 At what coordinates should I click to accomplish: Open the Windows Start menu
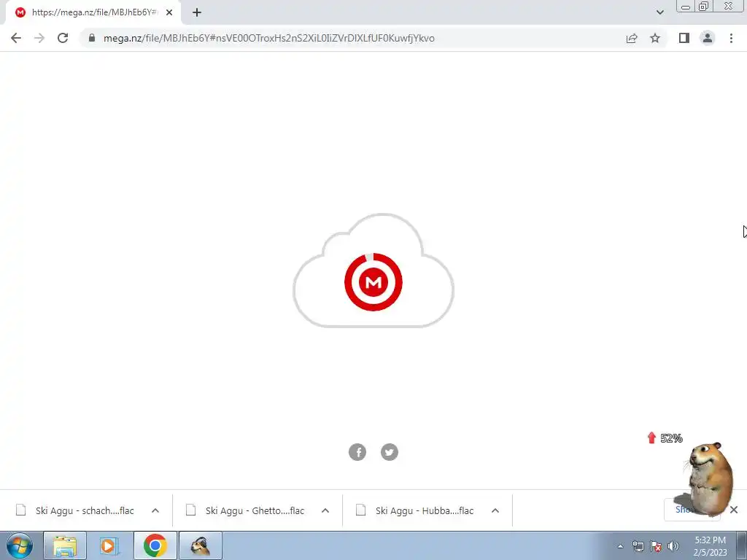[x=20, y=545]
